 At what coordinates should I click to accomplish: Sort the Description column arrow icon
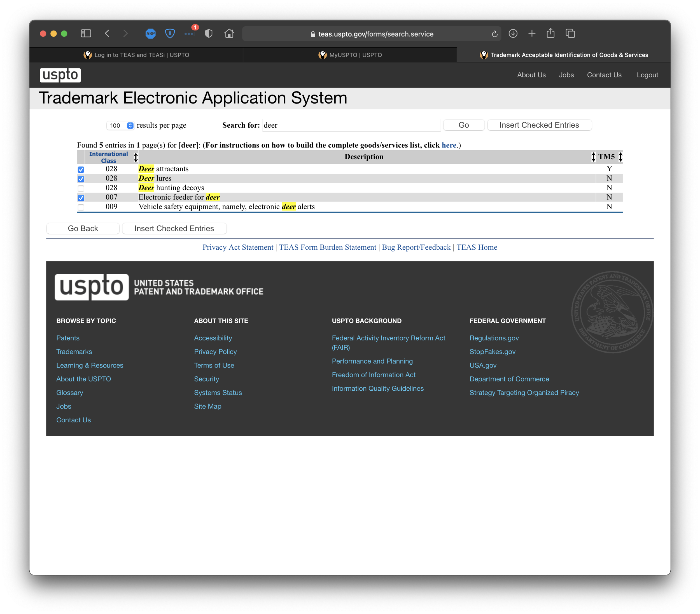click(x=593, y=157)
